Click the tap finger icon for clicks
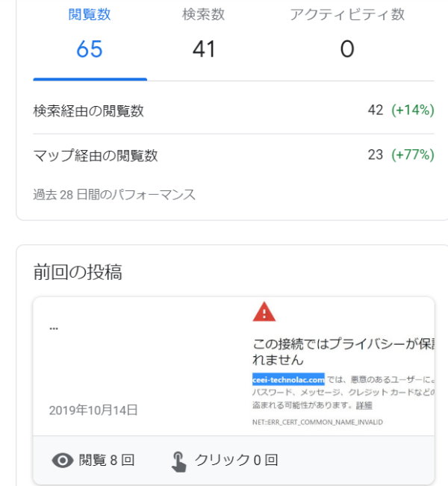The height and width of the screenshot is (486, 448). point(178,461)
